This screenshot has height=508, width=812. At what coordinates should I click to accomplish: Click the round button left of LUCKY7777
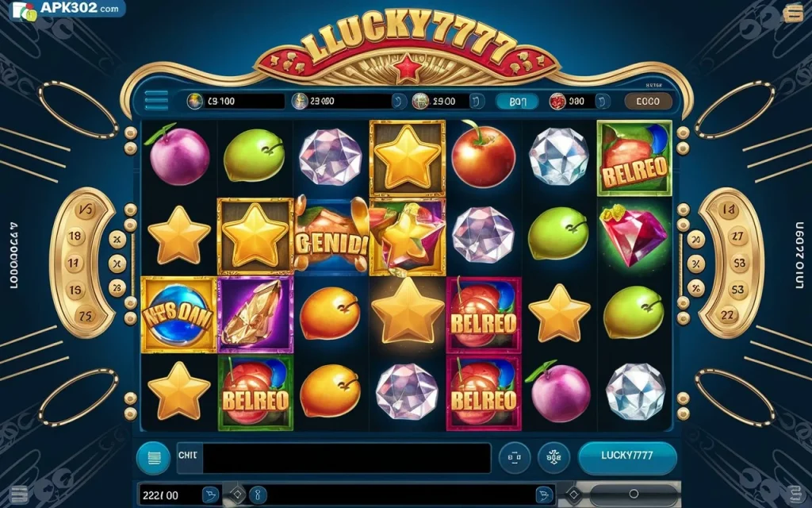click(x=553, y=458)
